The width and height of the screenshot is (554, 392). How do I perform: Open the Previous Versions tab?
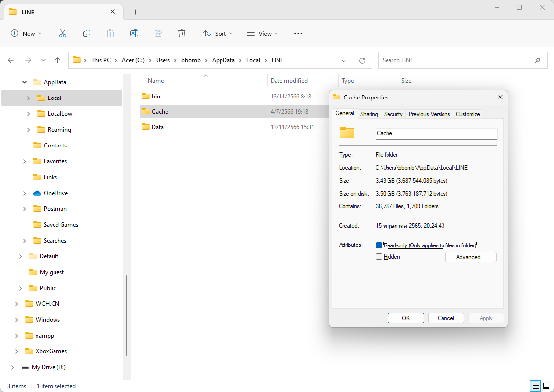click(429, 114)
